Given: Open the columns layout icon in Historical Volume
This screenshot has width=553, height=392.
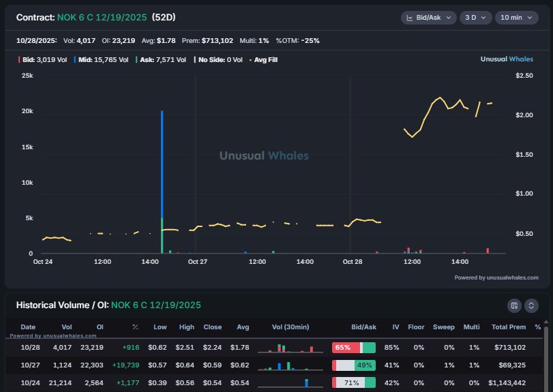Looking at the screenshot, I should click(x=515, y=305).
